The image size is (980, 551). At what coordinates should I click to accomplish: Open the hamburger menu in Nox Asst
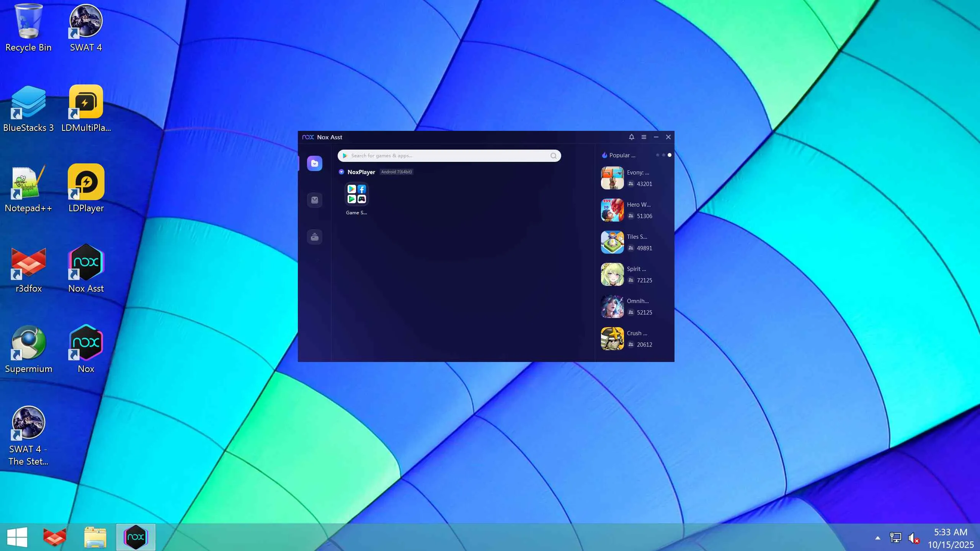(x=644, y=137)
